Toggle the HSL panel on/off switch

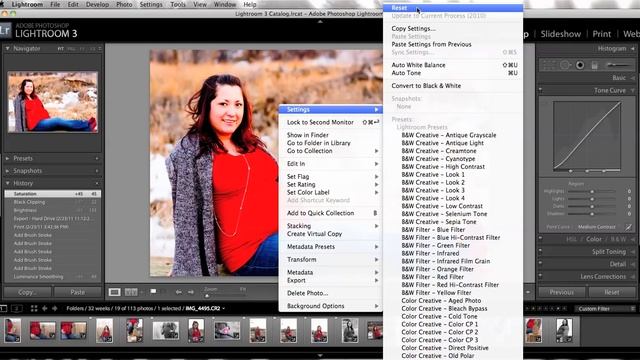coord(541,239)
